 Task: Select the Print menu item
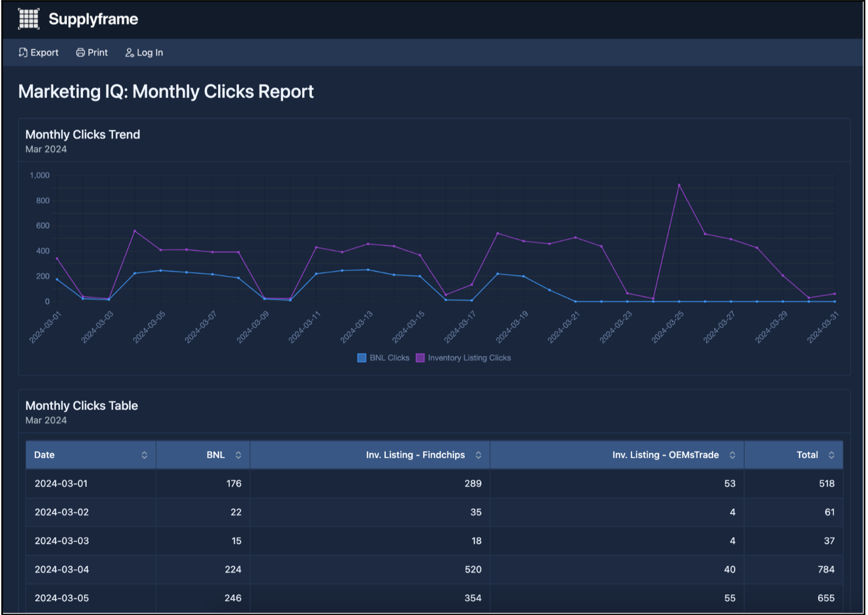97,52
